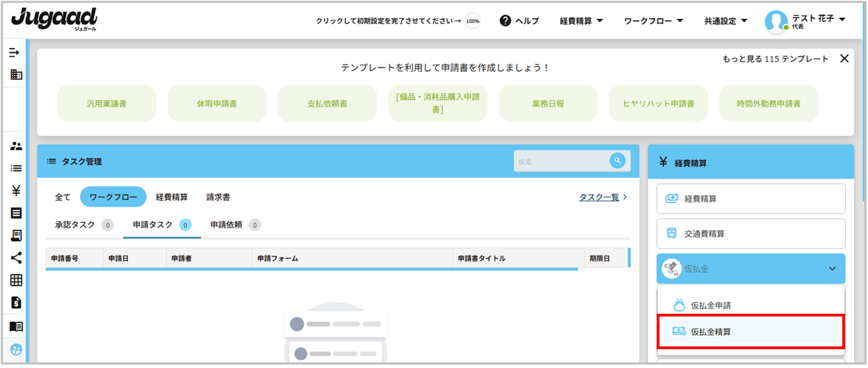Screen dimensions: 868x368
Task: Click the 100% setup progress circle
Action: tap(473, 21)
